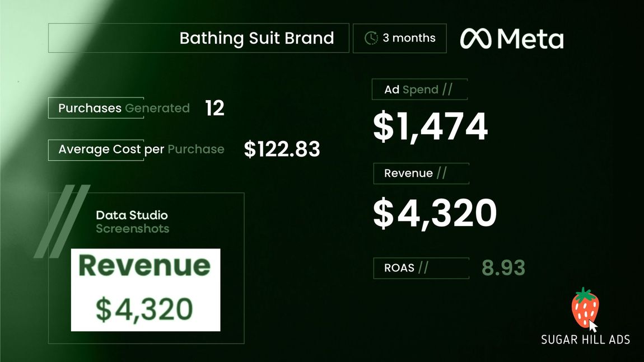Click the Average Cost per Purchase label

click(x=141, y=149)
